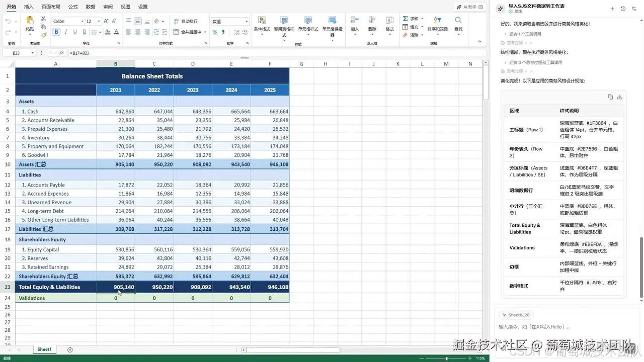Open the 公式 (Formulas) ribbon tab
The height and width of the screenshot is (362, 644).
(73, 7)
